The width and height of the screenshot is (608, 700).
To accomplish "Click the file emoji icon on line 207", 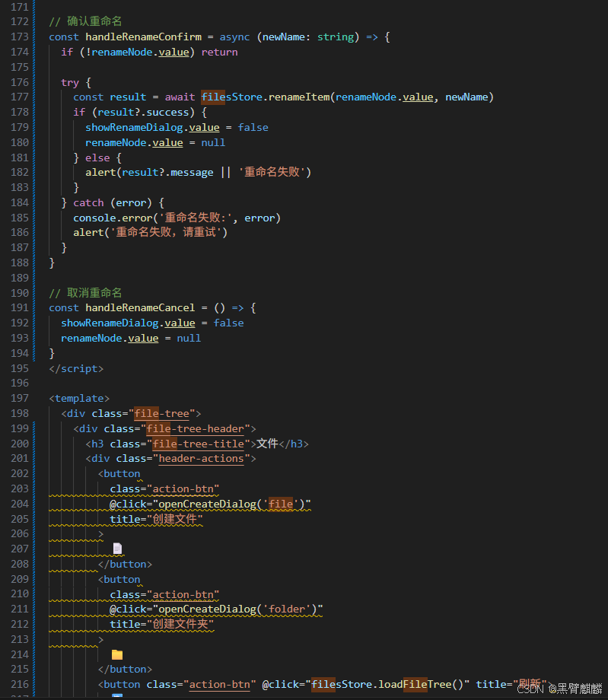I will click(117, 549).
